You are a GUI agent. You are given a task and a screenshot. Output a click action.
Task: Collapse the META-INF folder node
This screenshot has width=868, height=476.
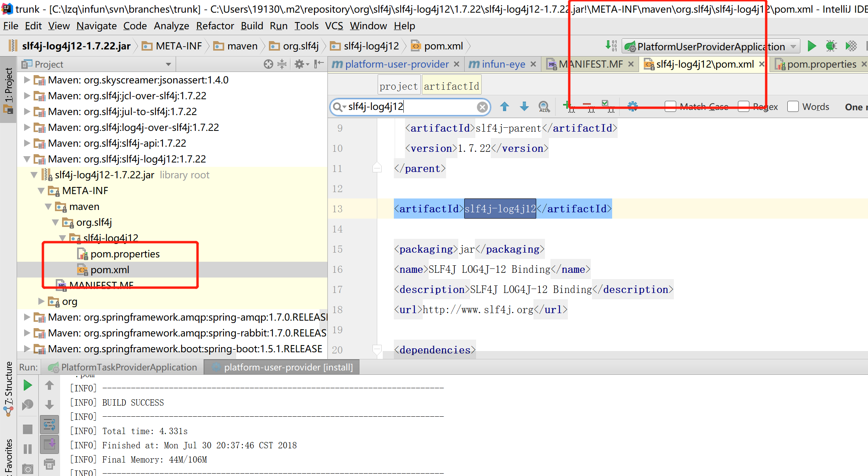(x=41, y=191)
